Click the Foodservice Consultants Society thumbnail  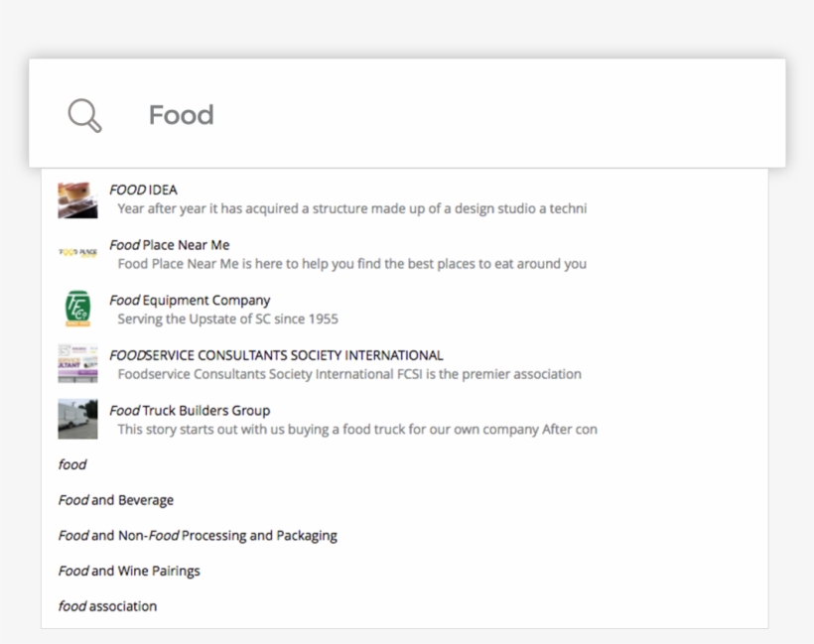click(x=77, y=363)
